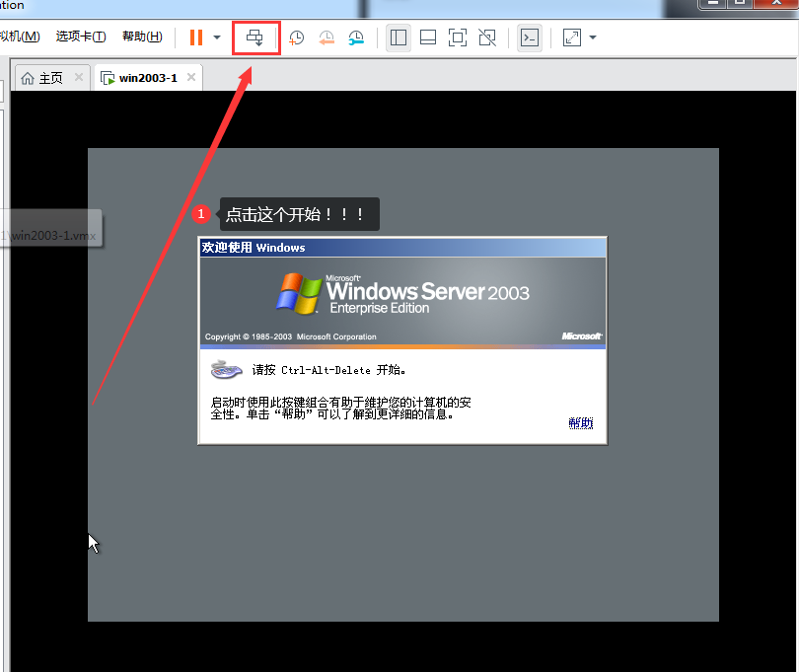Image resolution: width=799 pixels, height=672 pixels.
Task: Click the Ctrl-Alt-Delete key icon in the dialog
Action: 226,370
